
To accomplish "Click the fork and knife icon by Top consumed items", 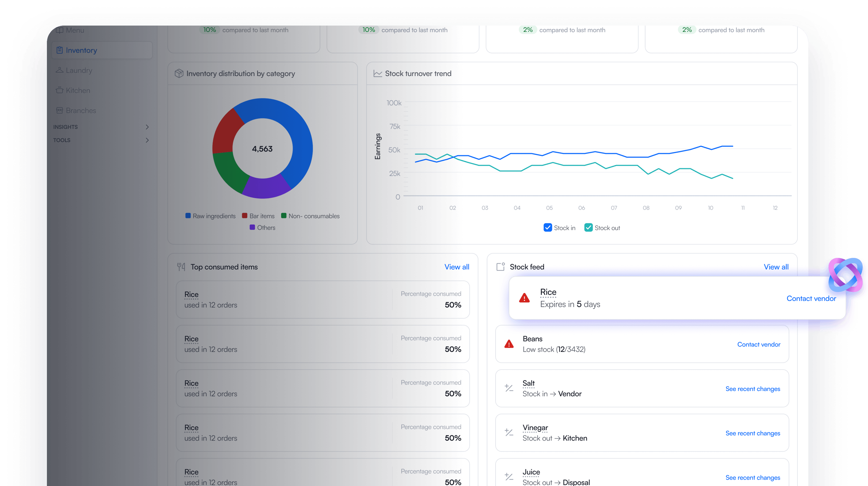I will pos(181,267).
